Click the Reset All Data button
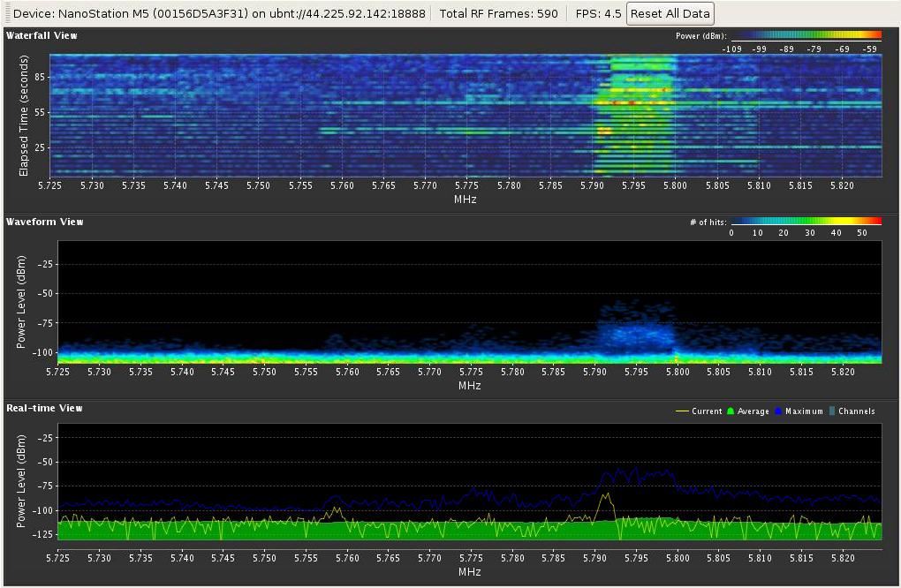 pos(670,14)
